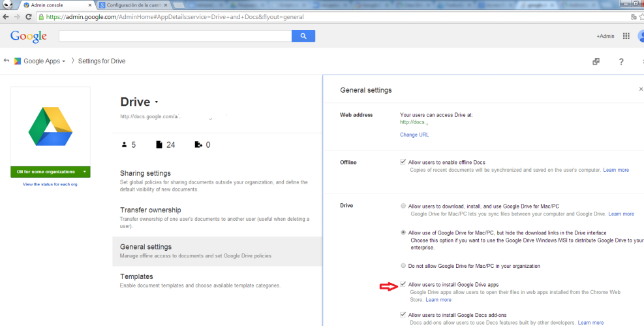This screenshot has height=326, width=644.
Task: Click the shared-out documents icon showing 0
Action: 198,144
